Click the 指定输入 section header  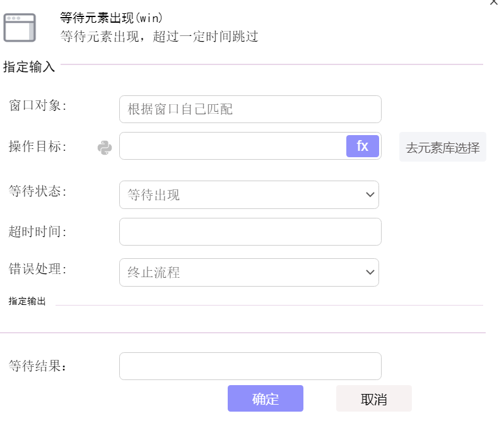click(29, 67)
